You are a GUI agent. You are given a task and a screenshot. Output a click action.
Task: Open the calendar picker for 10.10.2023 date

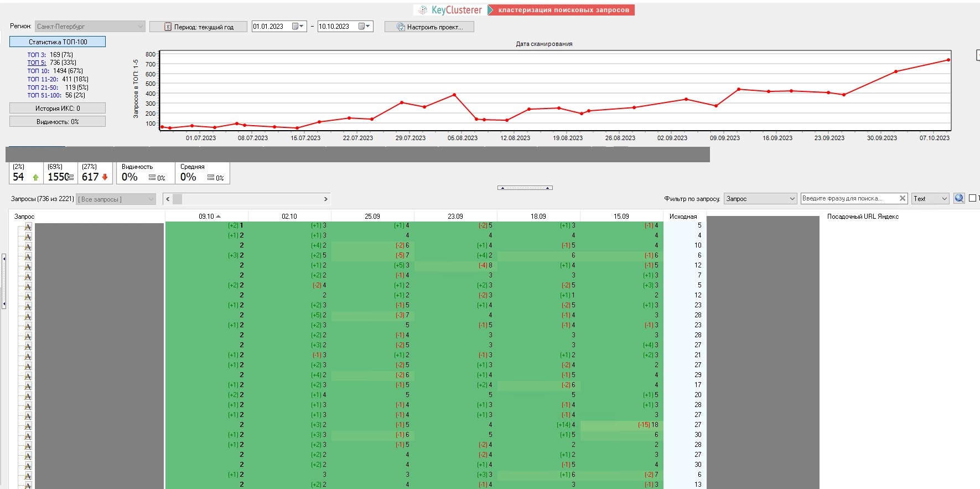coord(365,27)
